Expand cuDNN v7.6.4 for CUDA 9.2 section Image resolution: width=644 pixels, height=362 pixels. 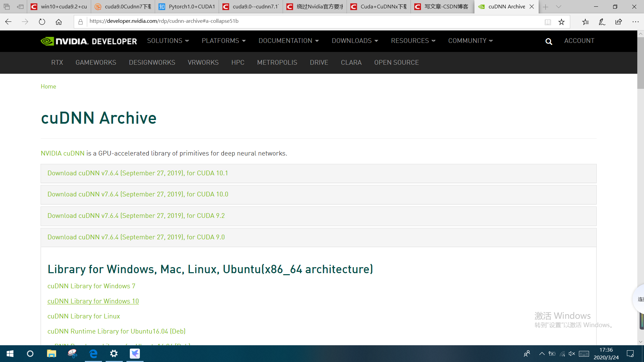click(136, 216)
